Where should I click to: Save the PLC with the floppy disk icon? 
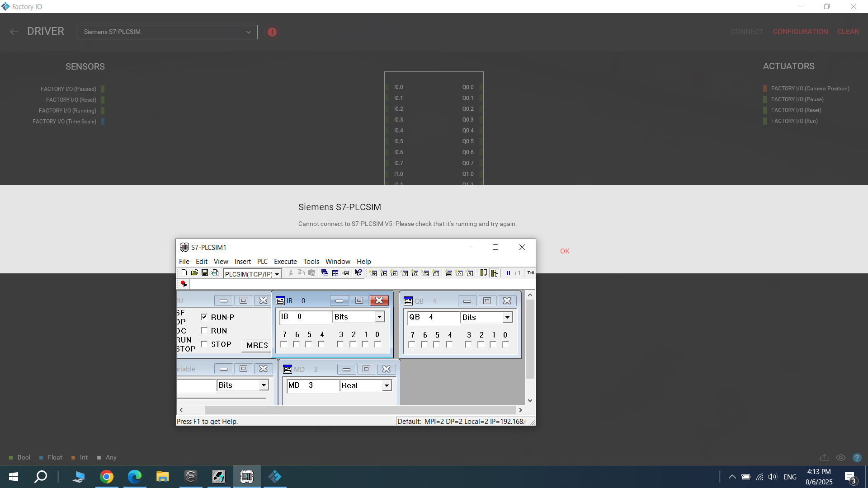(x=205, y=273)
